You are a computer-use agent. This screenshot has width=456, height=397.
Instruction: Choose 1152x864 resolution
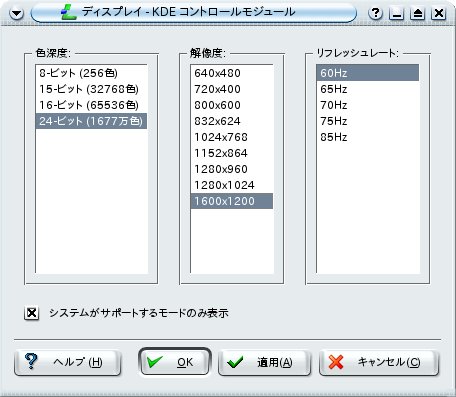(x=232, y=153)
